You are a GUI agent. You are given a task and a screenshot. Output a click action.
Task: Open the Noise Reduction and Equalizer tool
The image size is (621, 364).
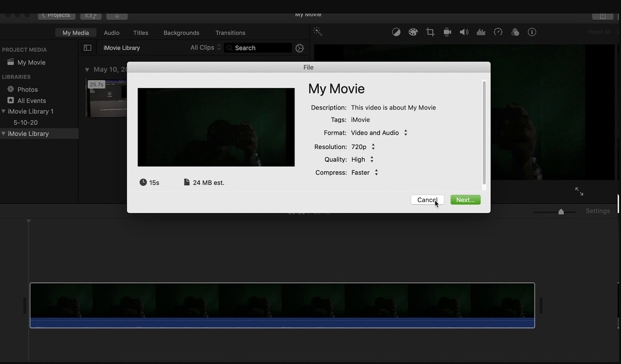[481, 32]
